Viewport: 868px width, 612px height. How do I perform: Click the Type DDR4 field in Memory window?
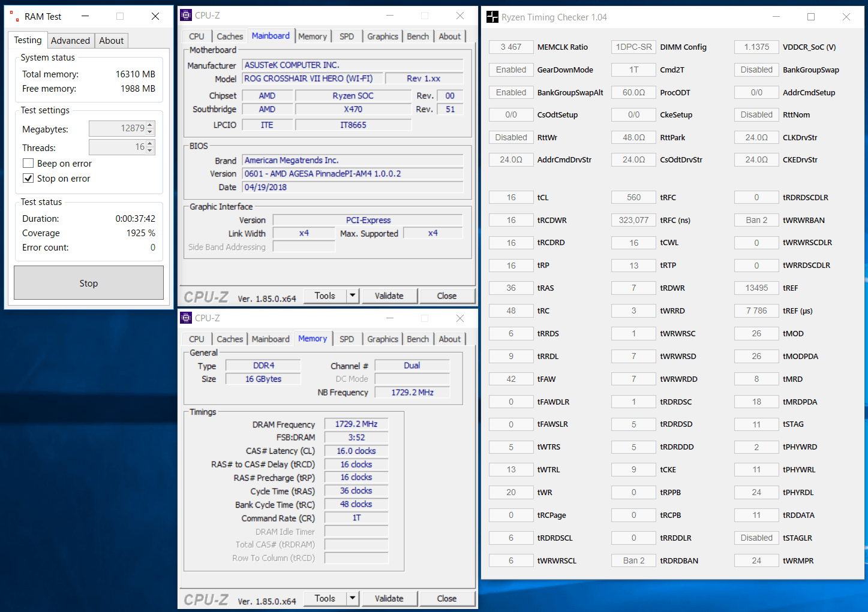[x=263, y=366]
